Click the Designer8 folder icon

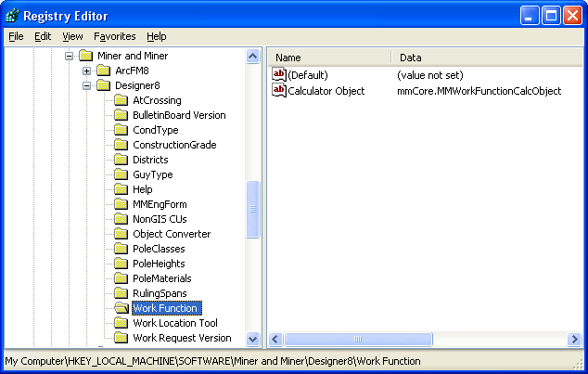[x=104, y=85]
